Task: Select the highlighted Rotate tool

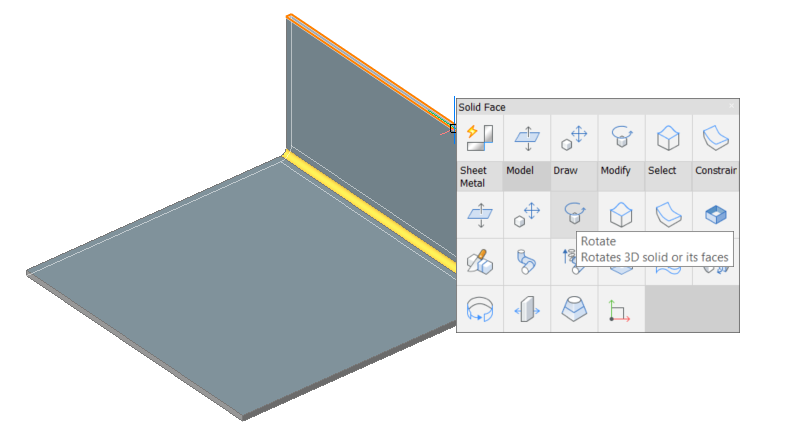Action: (574, 214)
